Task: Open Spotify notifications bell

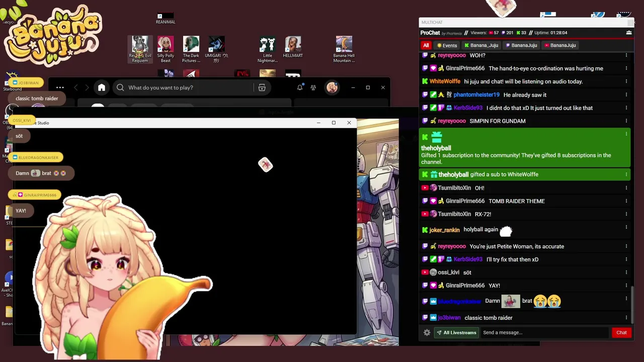Action: tap(300, 87)
